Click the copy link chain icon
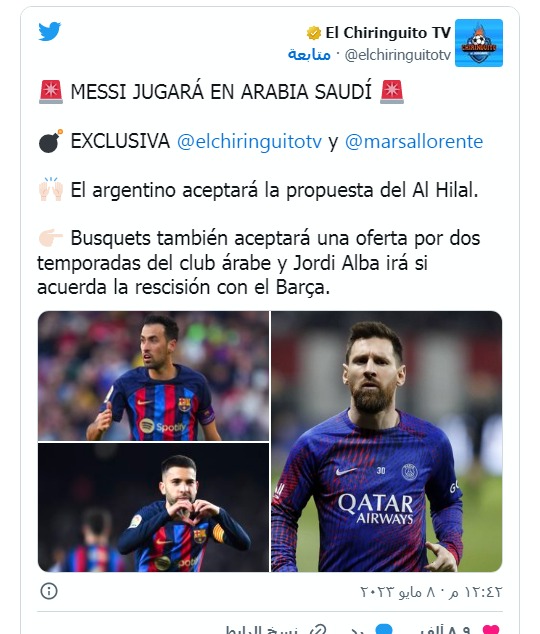Screen dimensions: 540x634 pos(318,630)
